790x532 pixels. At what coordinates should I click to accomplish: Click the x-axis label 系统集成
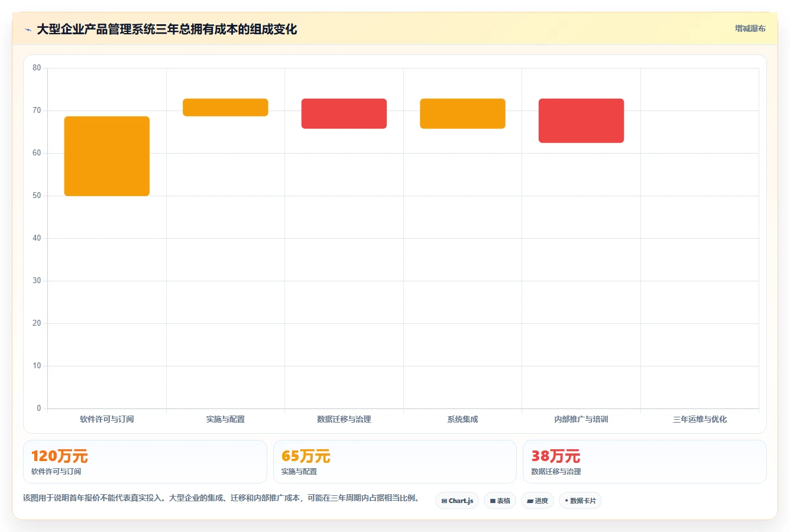point(462,419)
